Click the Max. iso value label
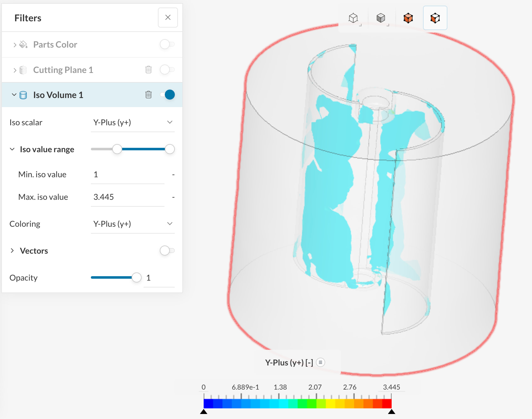Viewport: 532px width, 419px height. [43, 197]
